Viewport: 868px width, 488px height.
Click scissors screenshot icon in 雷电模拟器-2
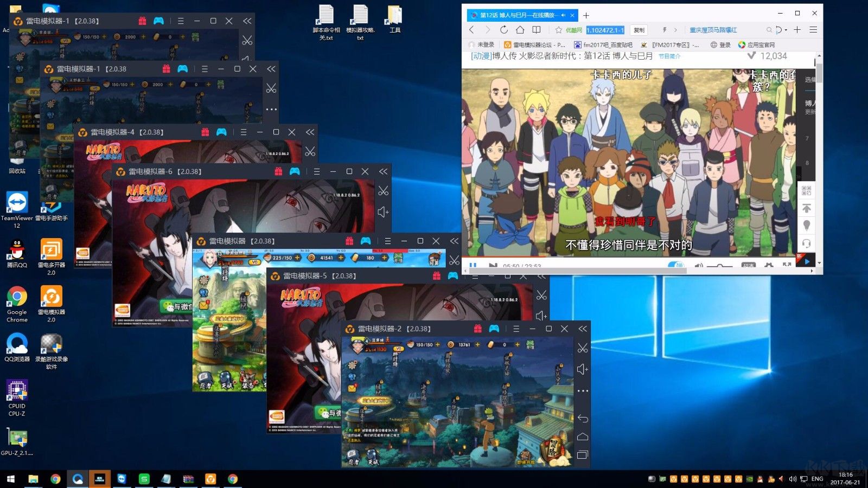coord(583,348)
